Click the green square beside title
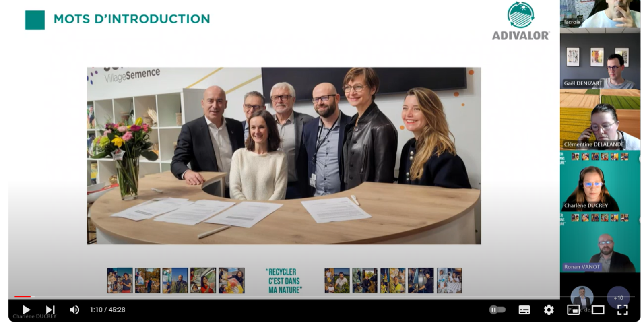644x322 pixels. click(35, 20)
